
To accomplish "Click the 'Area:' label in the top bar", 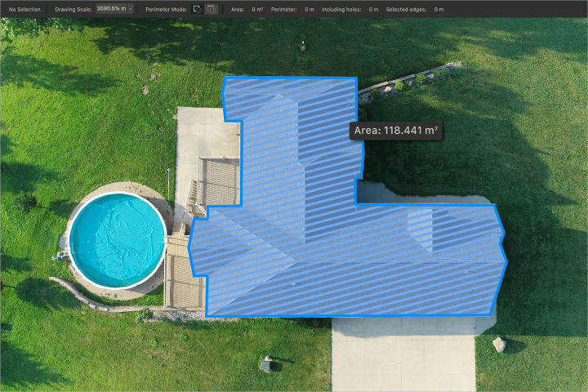I will [238, 9].
